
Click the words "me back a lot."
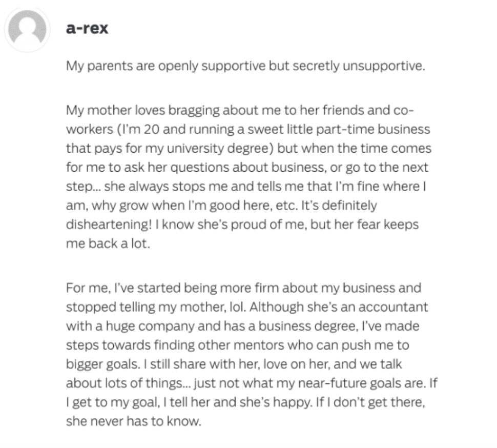click(108, 243)
